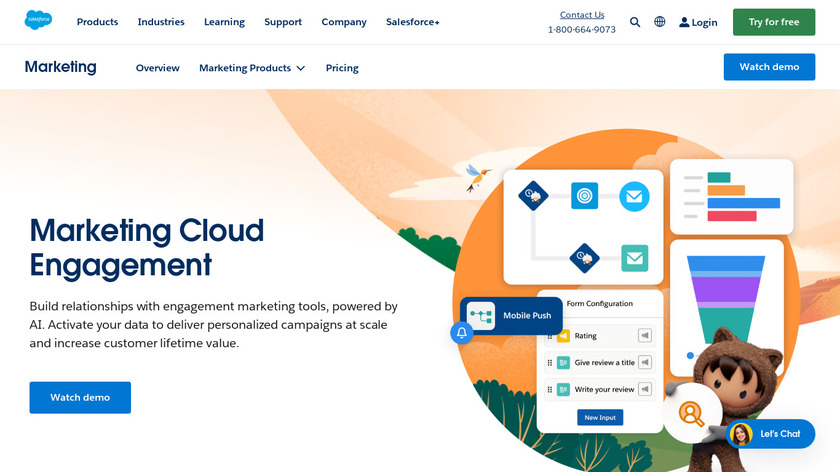Click the bell notification icon in illustration

click(462, 333)
